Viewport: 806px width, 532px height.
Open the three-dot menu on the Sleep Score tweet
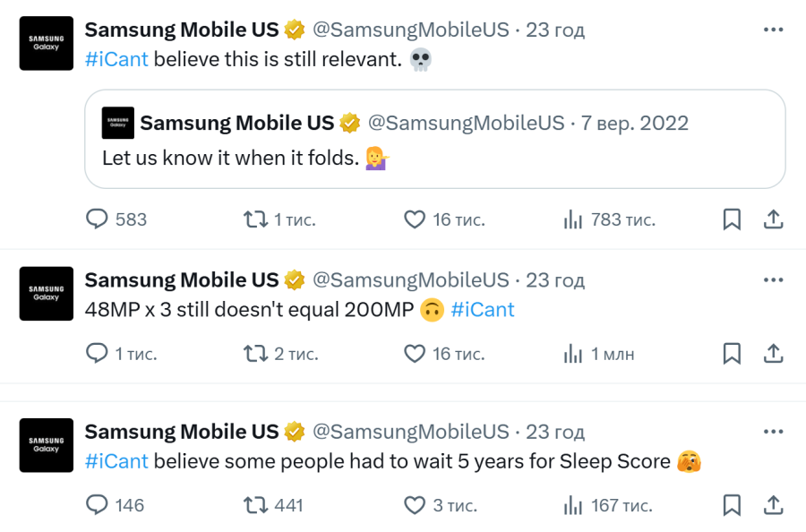click(773, 433)
